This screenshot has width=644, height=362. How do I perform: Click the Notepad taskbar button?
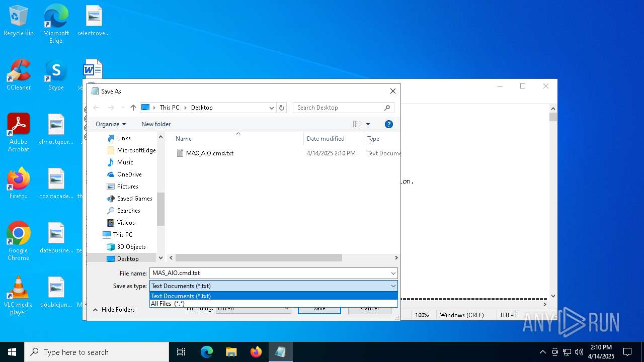[x=280, y=352]
